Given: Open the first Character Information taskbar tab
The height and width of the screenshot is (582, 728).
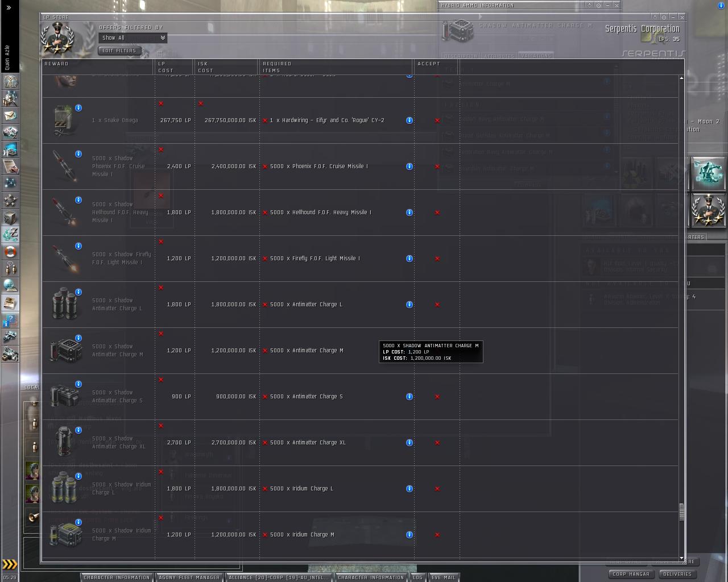Looking at the screenshot, I should point(117,577).
